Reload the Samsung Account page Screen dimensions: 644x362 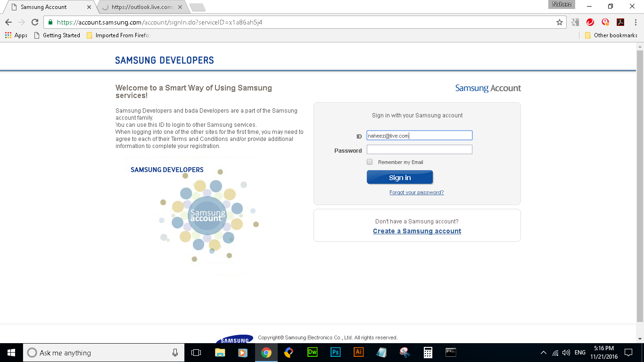coord(35,22)
